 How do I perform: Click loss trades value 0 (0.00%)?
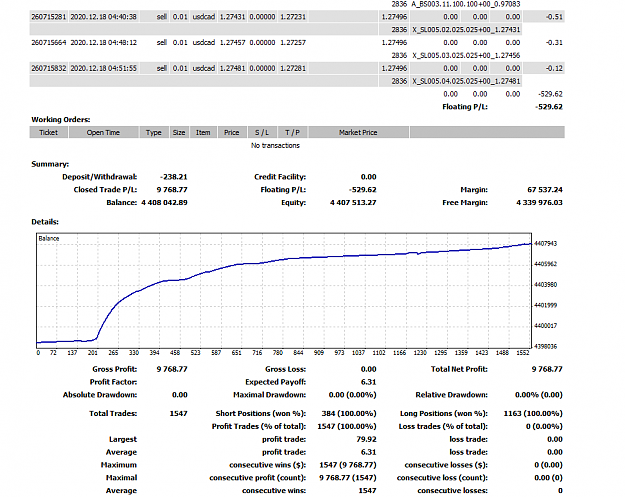pos(544,426)
